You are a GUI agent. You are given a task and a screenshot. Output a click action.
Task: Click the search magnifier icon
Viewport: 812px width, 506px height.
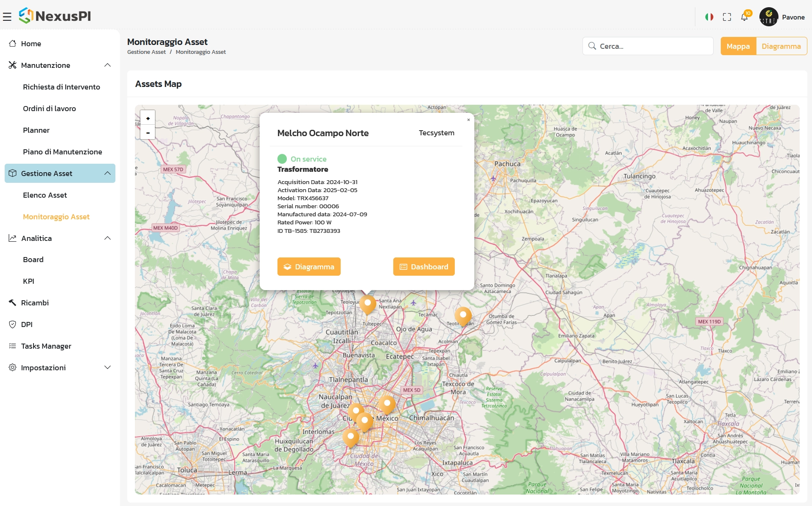click(592, 46)
